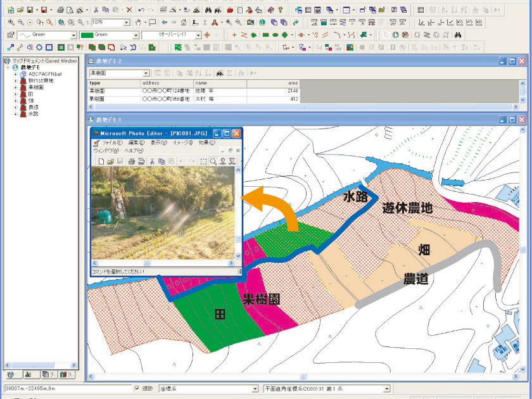Open the イメージ menu in Photo Editor
The height and width of the screenshot is (399, 532).
[183, 143]
